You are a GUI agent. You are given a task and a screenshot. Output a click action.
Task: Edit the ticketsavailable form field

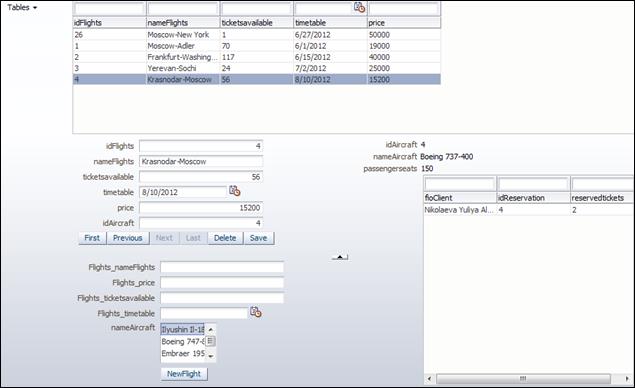tap(201, 177)
